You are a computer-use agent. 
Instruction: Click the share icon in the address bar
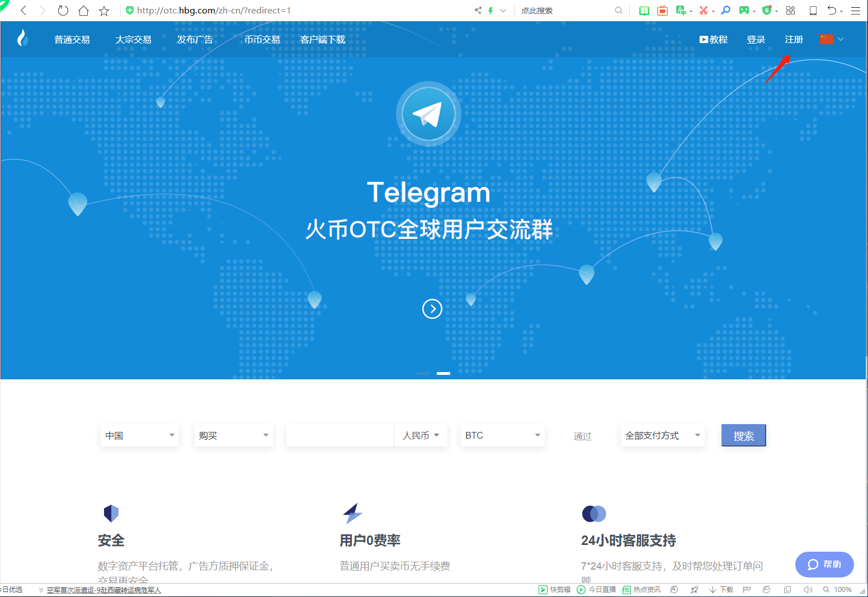pos(478,10)
